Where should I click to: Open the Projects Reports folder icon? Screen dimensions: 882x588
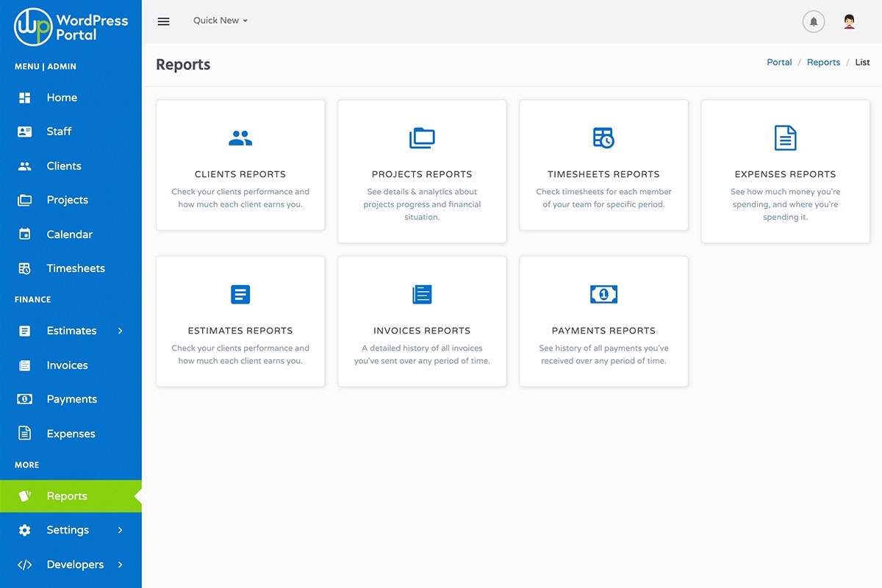(421, 137)
